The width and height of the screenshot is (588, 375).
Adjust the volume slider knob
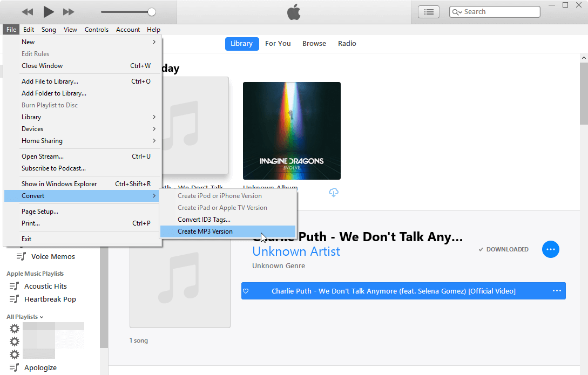(x=152, y=12)
